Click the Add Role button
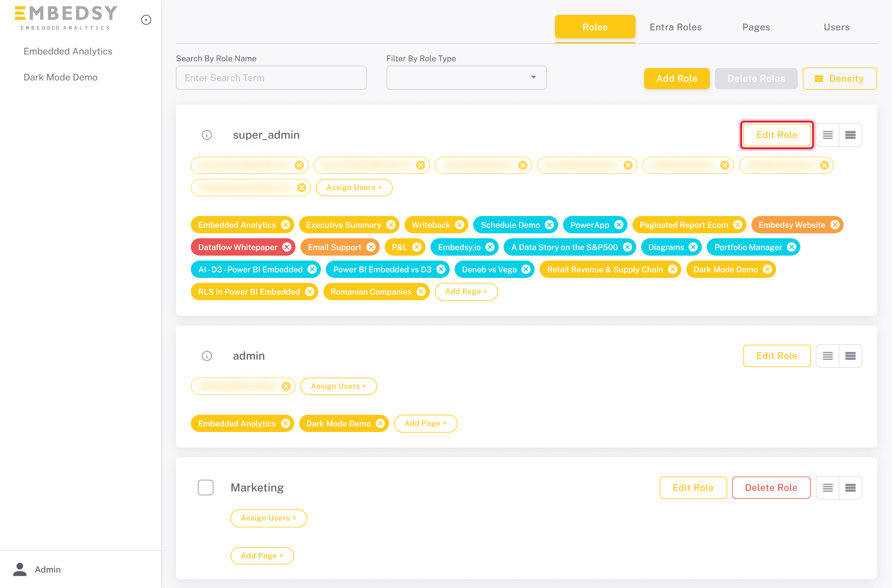Viewport: 892px width, 588px height. 677,78
